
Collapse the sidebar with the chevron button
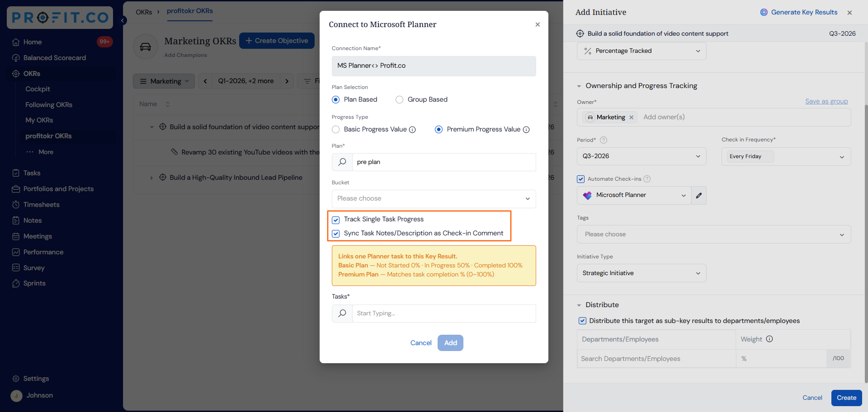123,20
